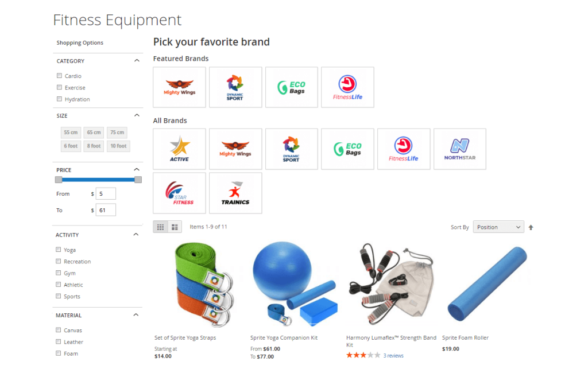Enable the Yoga activity checkbox

(58, 249)
